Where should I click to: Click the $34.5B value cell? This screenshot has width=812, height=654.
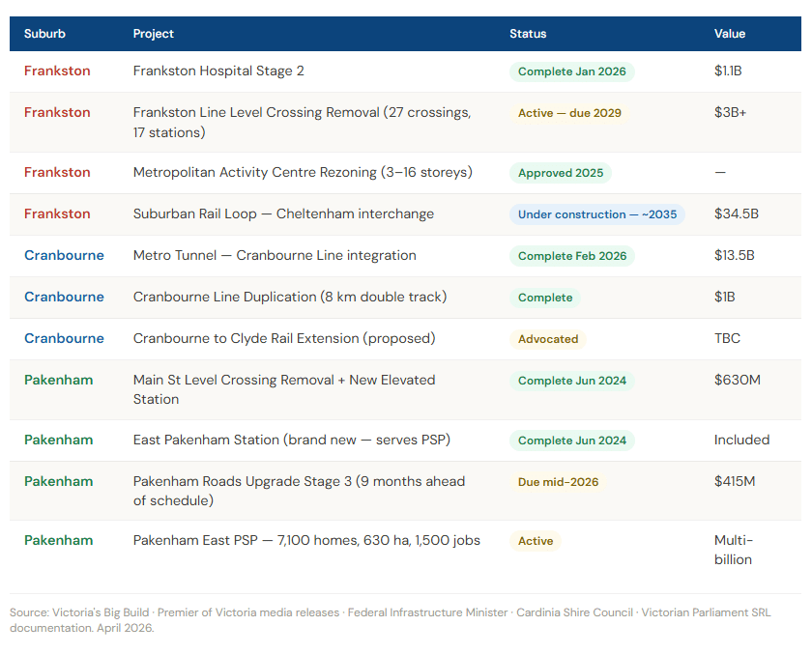coord(735,214)
